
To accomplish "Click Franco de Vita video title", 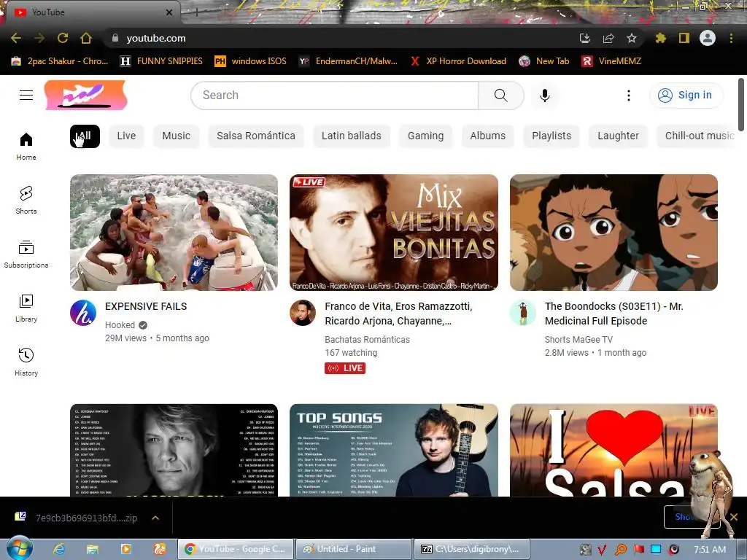I will coord(398,314).
